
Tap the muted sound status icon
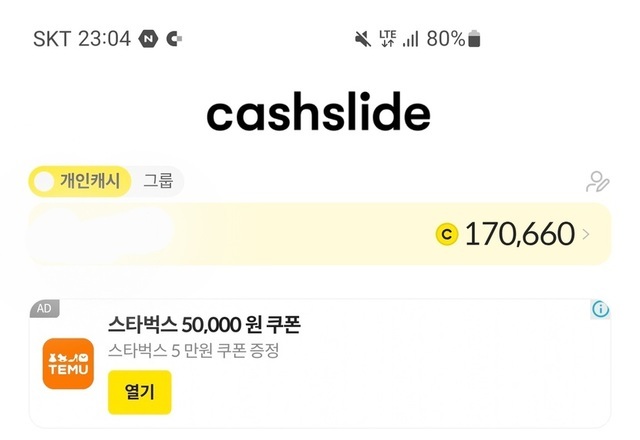click(x=362, y=39)
